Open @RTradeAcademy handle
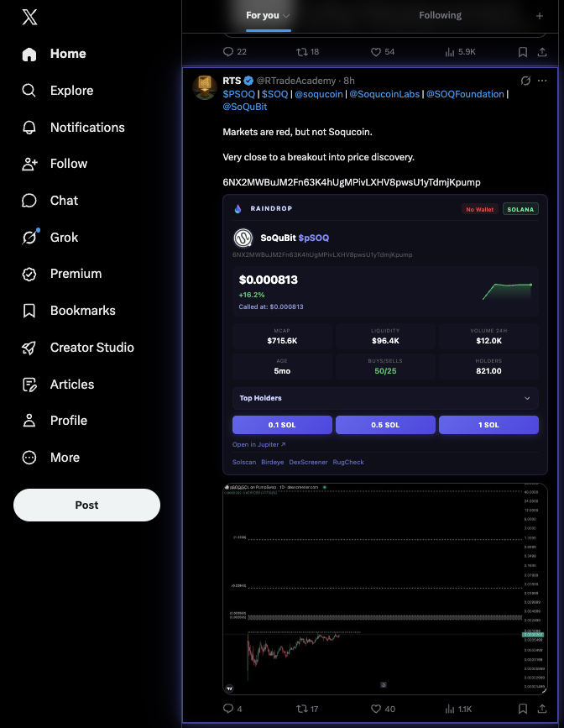The width and height of the screenshot is (564, 728). (295, 81)
